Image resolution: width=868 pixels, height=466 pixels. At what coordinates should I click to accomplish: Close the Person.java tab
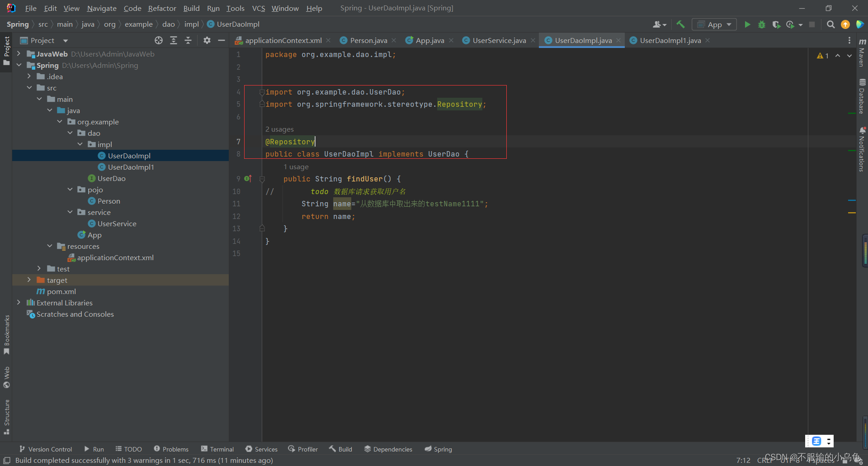click(394, 40)
